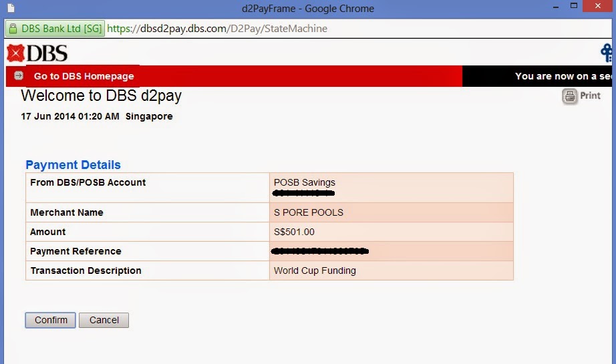Click the 'POSB Savings' account value

pos(305,182)
